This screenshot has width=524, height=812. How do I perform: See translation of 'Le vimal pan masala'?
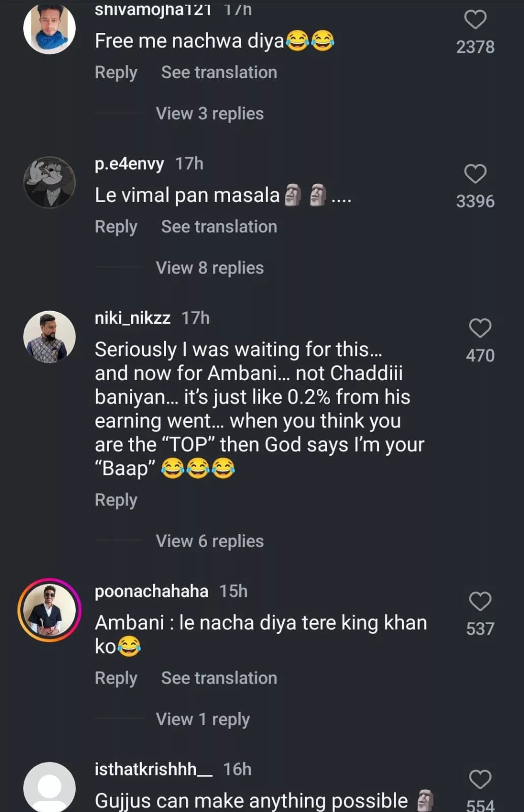(x=219, y=227)
